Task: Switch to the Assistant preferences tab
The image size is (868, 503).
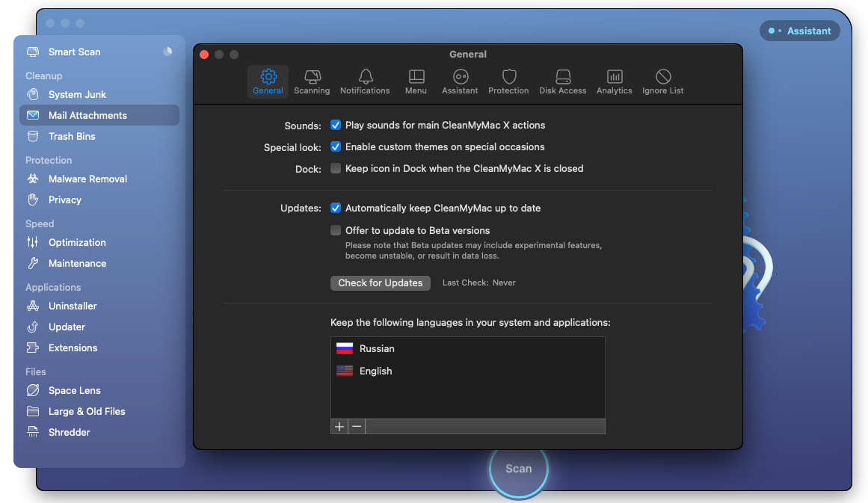Action: pyautogui.click(x=461, y=81)
